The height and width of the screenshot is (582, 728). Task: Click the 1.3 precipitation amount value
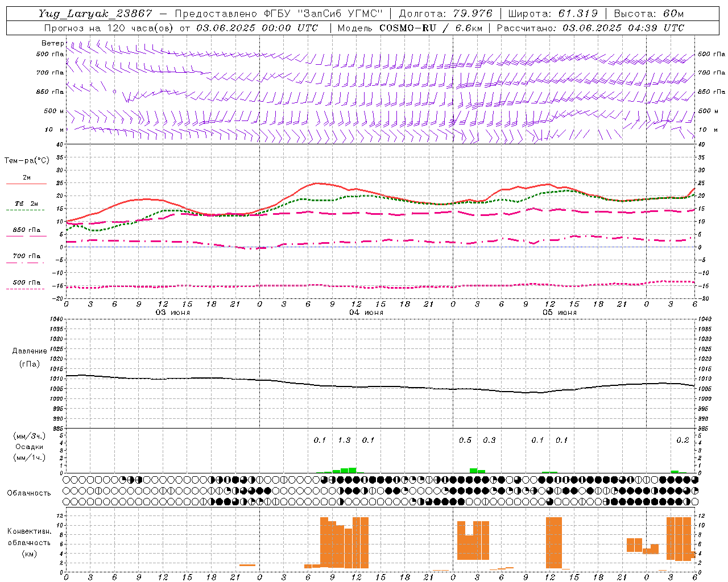[x=344, y=440]
